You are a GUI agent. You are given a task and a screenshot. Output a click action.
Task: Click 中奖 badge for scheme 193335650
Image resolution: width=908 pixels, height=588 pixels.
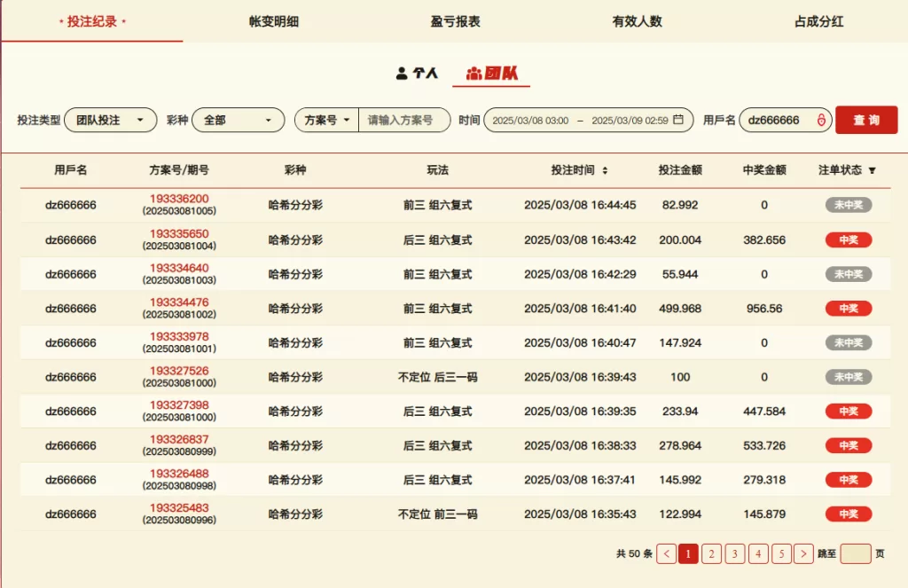tap(849, 239)
